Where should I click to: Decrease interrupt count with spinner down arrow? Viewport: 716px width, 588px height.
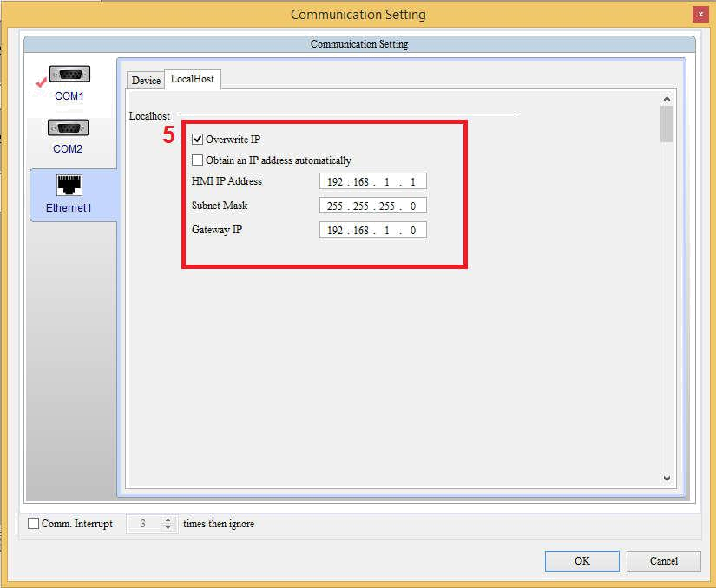point(168,527)
